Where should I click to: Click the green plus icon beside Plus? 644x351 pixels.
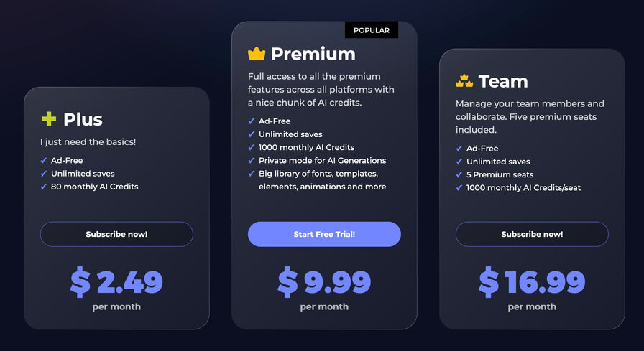(x=48, y=119)
